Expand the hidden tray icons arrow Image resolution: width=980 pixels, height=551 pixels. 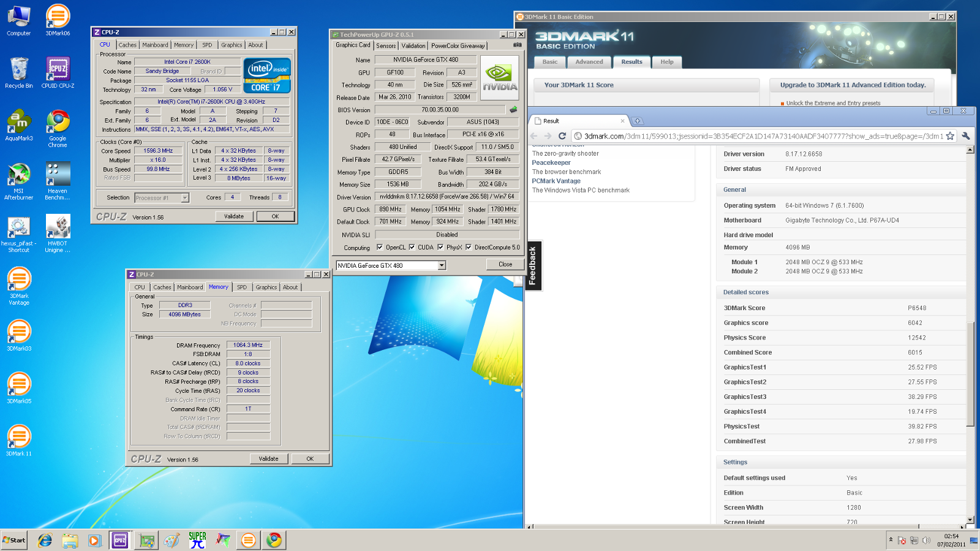coord(891,539)
